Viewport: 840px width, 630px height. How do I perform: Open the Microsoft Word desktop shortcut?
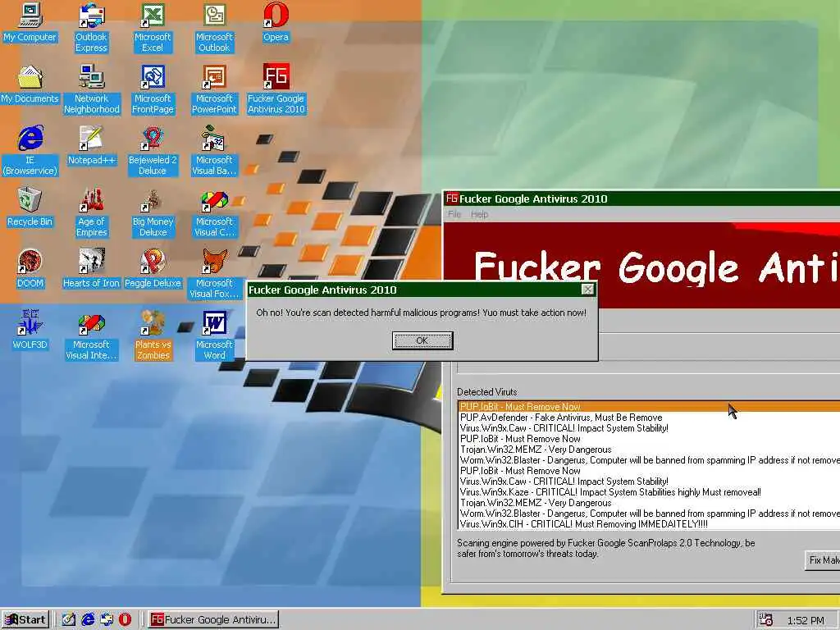(x=214, y=335)
